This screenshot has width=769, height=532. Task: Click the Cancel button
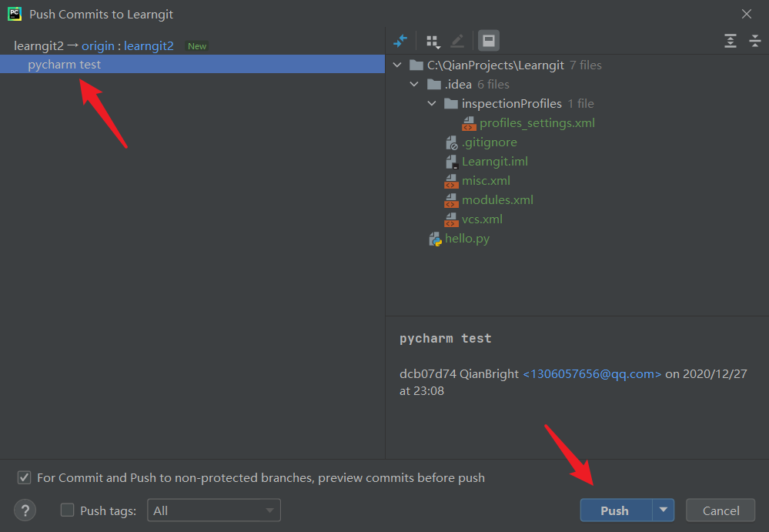tap(721, 510)
